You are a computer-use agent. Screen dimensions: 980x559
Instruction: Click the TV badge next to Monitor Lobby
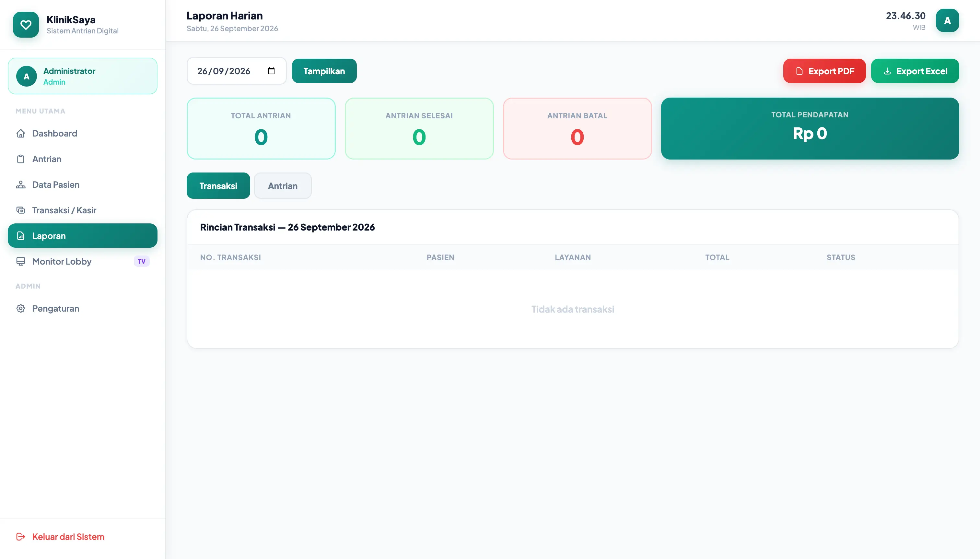pyautogui.click(x=142, y=261)
